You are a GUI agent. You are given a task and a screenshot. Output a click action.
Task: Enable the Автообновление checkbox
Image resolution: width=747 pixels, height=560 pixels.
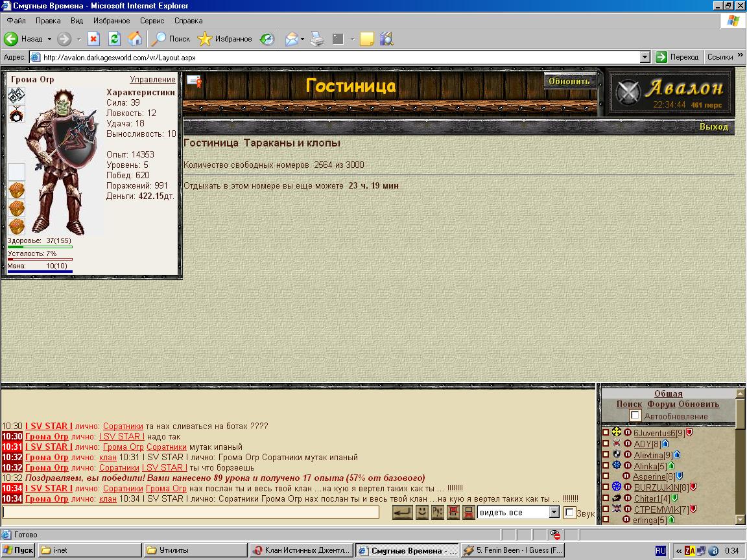(635, 415)
